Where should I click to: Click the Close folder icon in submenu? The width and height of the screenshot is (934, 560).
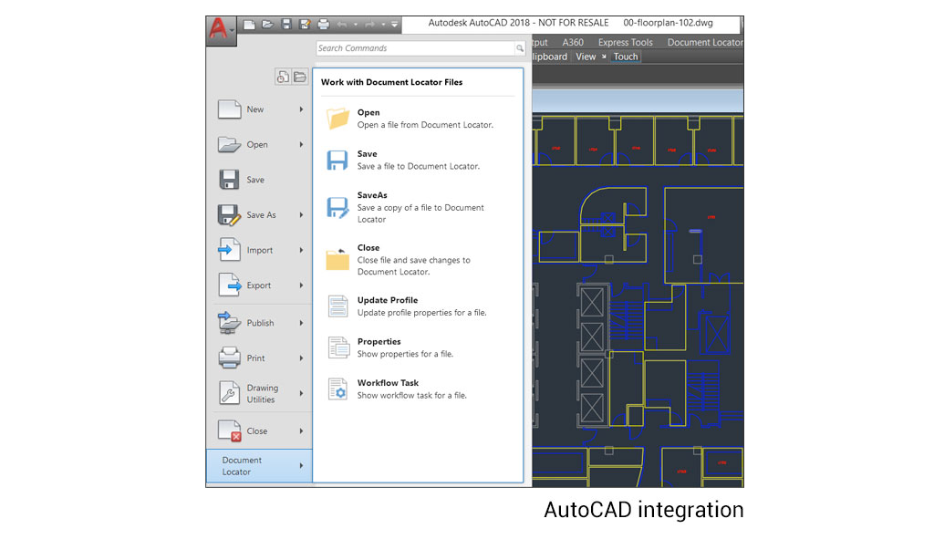click(x=337, y=260)
